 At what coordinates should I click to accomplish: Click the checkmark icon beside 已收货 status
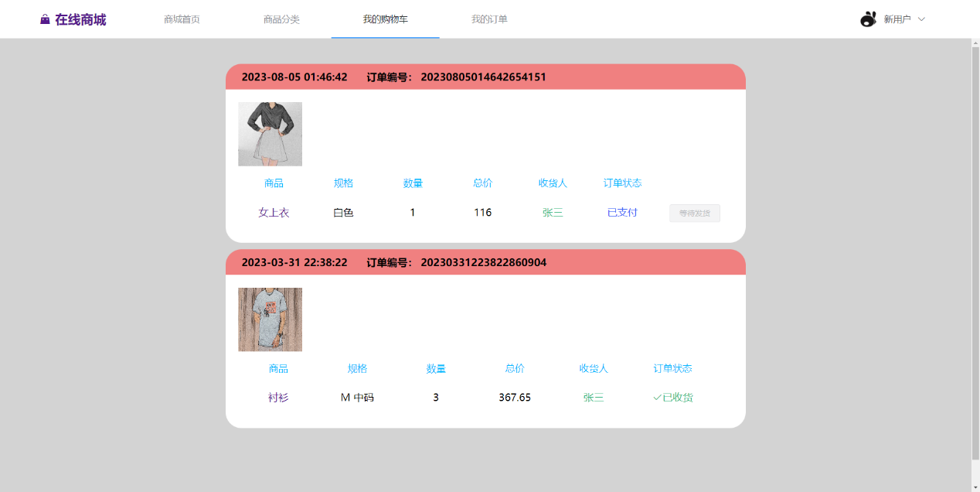click(x=655, y=397)
